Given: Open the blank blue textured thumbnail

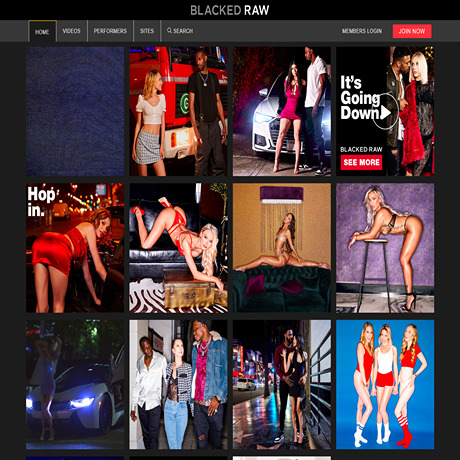Looking at the screenshot, I should point(75,111).
